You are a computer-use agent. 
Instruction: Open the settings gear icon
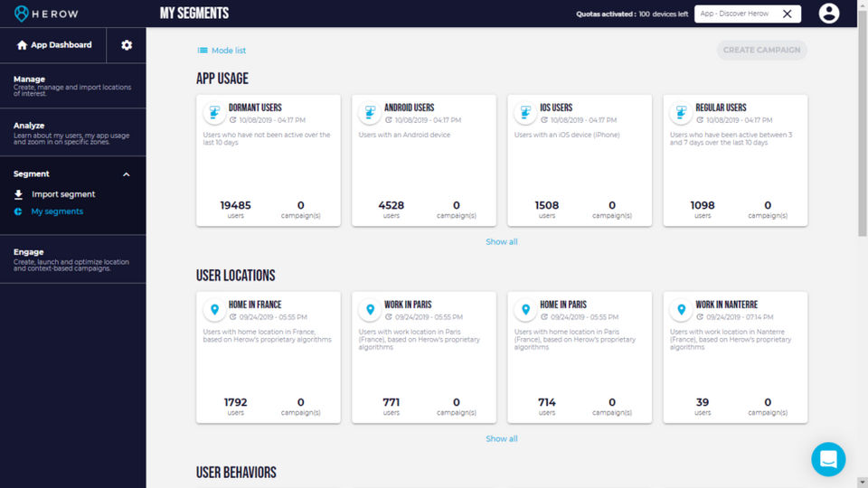point(127,45)
